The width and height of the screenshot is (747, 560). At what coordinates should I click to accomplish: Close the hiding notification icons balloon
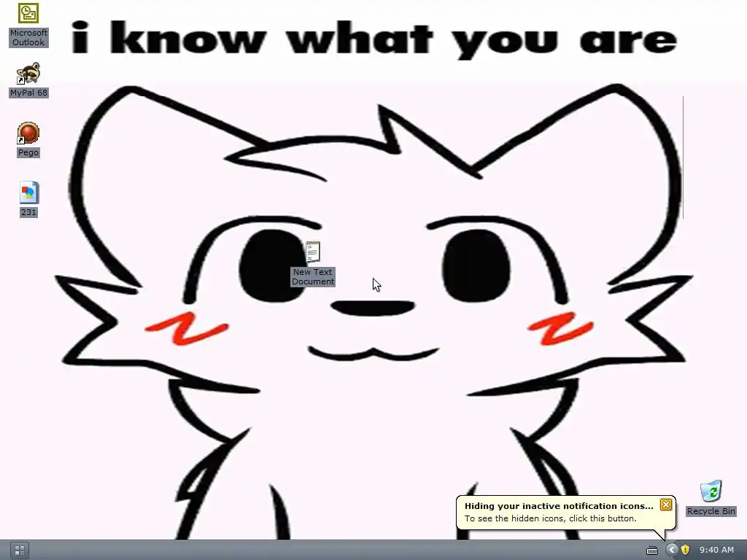(665, 505)
